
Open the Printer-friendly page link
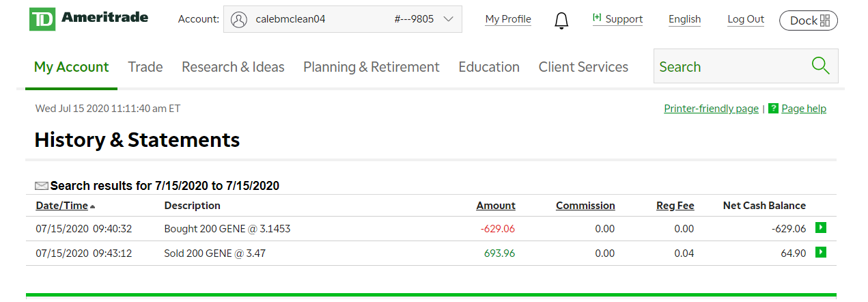point(711,109)
